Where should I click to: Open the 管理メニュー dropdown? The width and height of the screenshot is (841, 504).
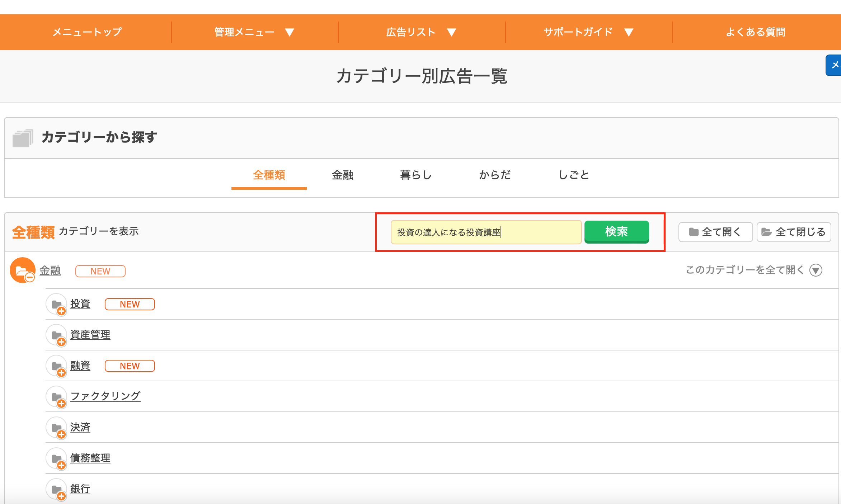coord(254,32)
